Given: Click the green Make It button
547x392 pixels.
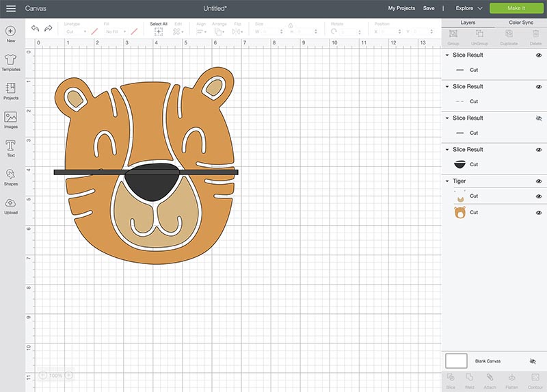Looking at the screenshot, I should pos(516,8).
